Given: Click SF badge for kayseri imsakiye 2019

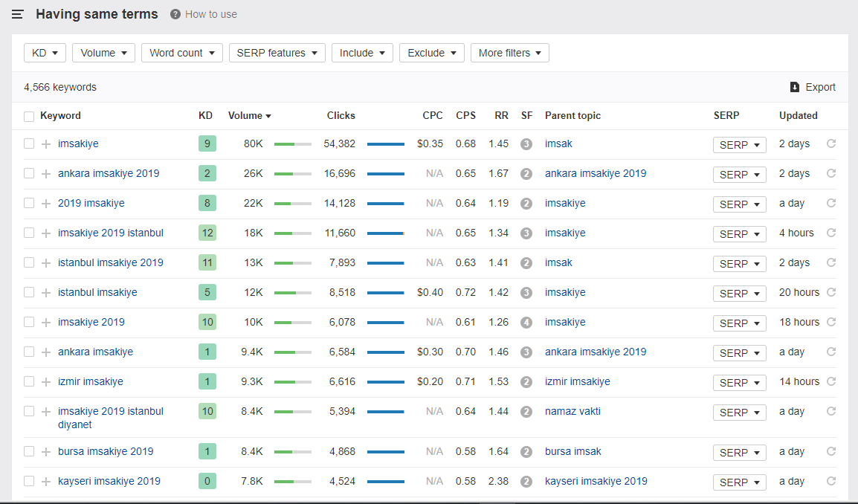Looking at the screenshot, I should click(x=526, y=482).
